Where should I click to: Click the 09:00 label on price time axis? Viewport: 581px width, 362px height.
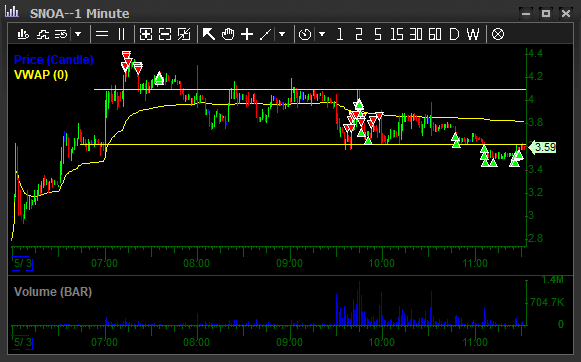click(x=289, y=263)
